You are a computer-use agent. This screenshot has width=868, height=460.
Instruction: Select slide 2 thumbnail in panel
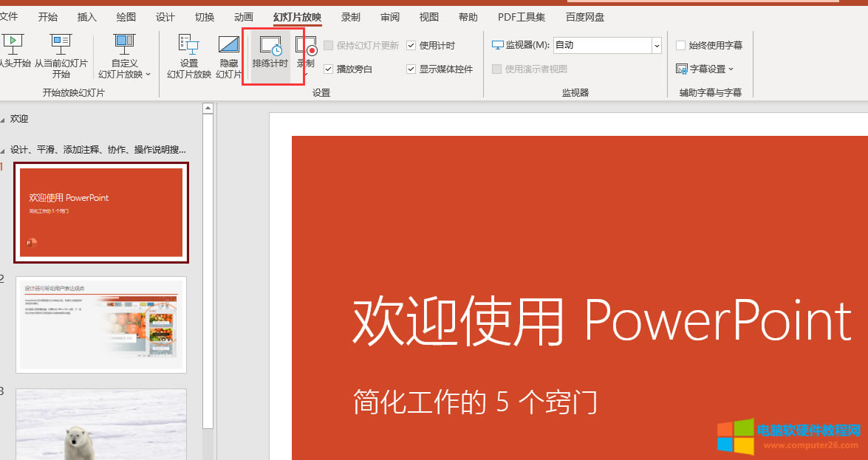(101, 325)
